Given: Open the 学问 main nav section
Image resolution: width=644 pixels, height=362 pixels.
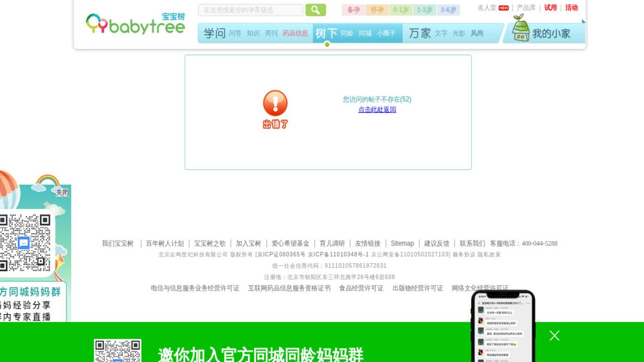Looking at the screenshot, I should [x=215, y=33].
